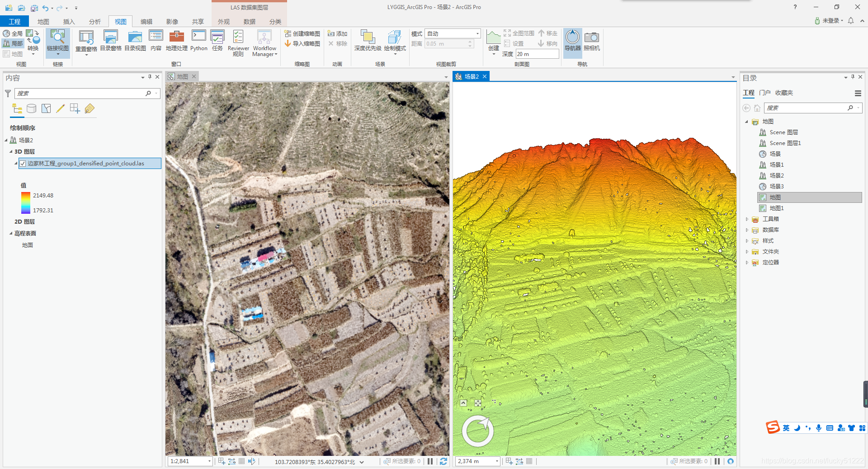Expand the 工具箱 toolboxes folder

(x=747, y=219)
